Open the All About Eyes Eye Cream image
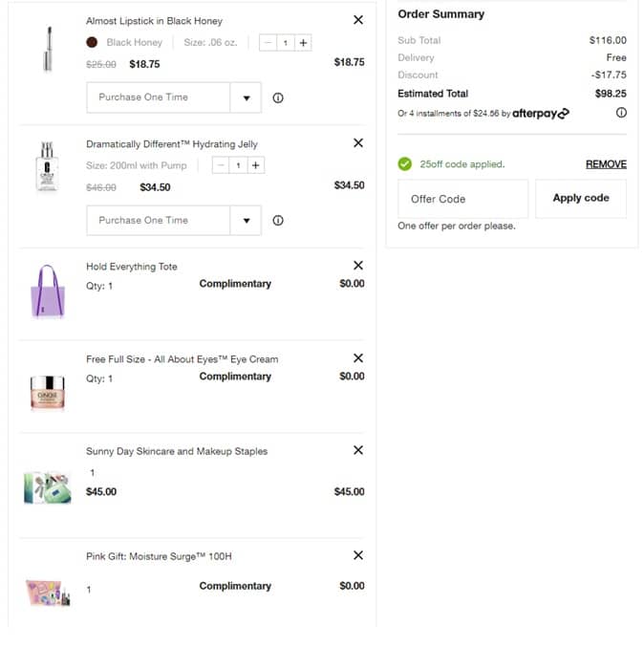644x669 pixels. pos(47,391)
